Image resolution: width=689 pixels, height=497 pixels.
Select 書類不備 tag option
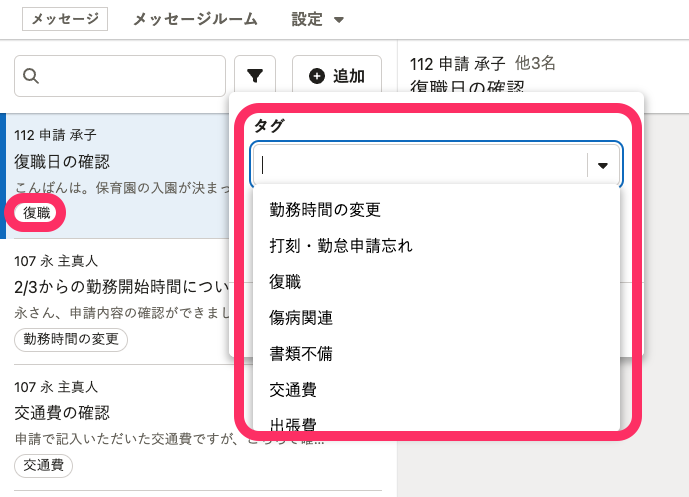tap(301, 354)
